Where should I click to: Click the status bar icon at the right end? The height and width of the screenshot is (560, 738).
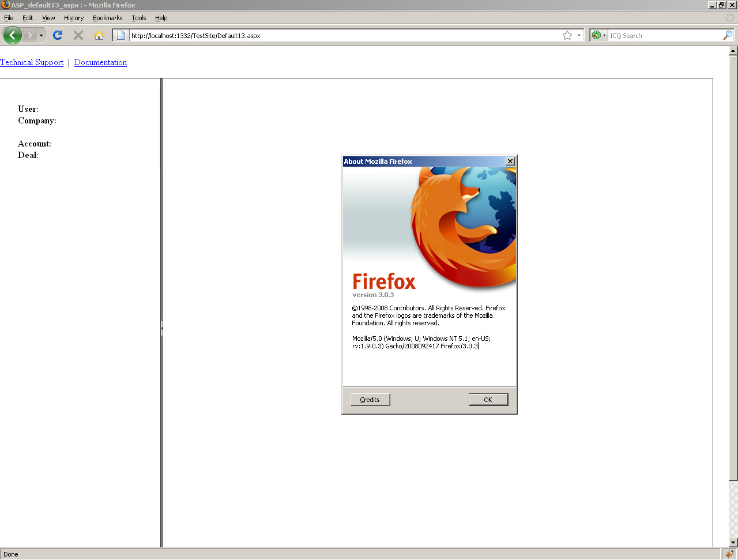[x=729, y=554]
